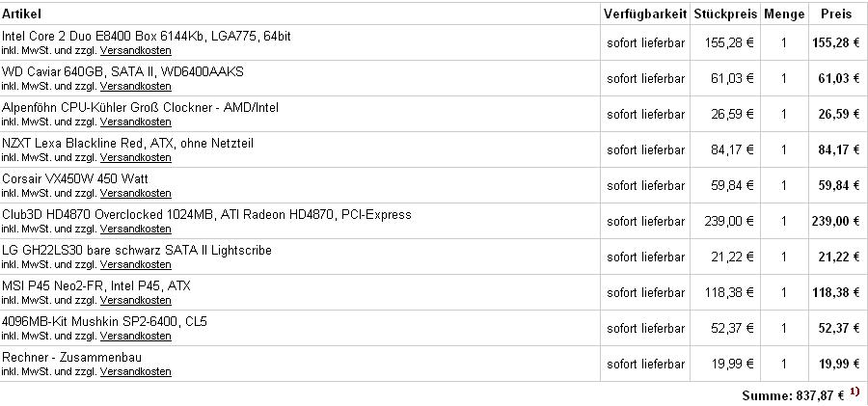868x406 pixels.
Task: Open Versandkosten link under Corsair VX450W
Action: (x=136, y=193)
